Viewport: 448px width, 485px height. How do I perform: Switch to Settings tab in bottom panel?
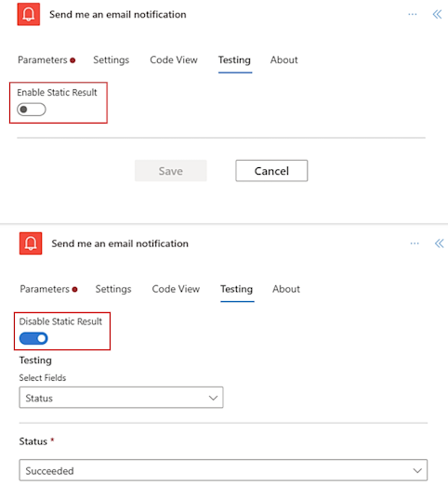(113, 289)
